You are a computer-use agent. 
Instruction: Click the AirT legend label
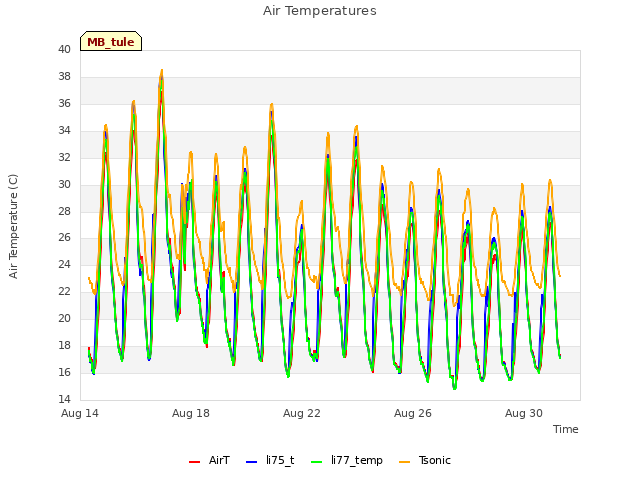click(x=219, y=460)
